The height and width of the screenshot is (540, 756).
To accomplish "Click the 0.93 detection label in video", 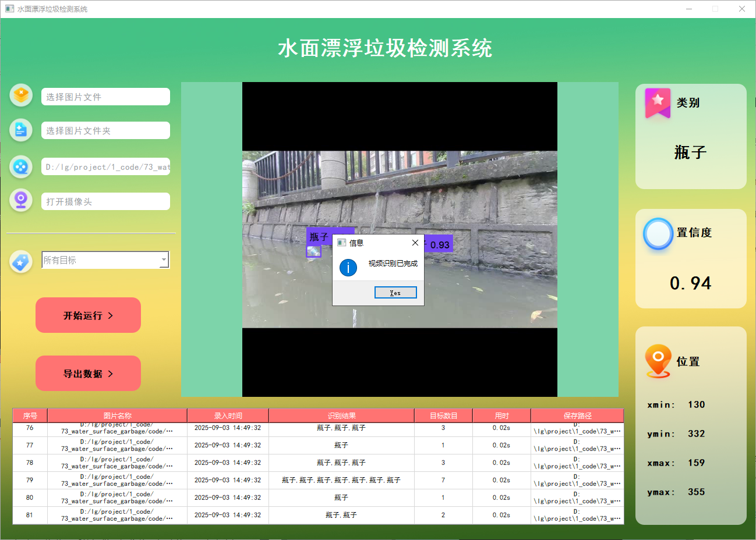I will [439, 244].
